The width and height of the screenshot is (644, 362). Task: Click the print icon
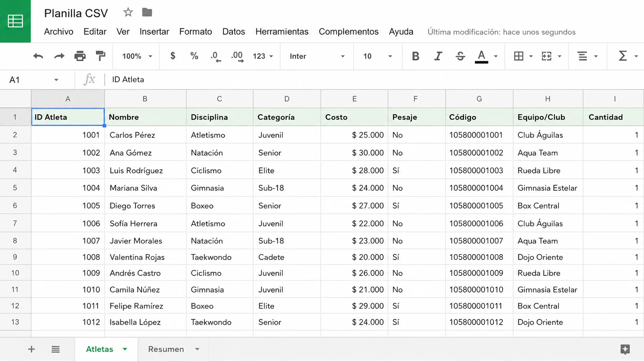(x=80, y=56)
